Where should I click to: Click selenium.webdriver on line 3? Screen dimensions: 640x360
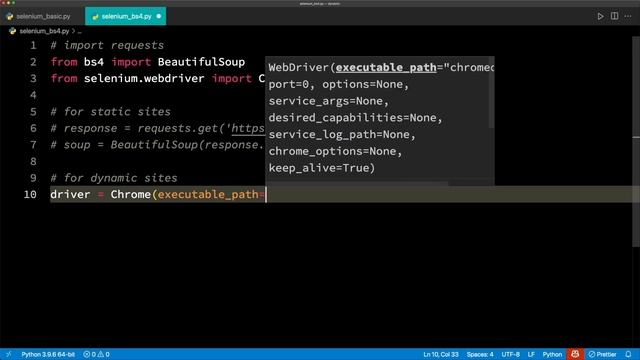click(x=144, y=78)
